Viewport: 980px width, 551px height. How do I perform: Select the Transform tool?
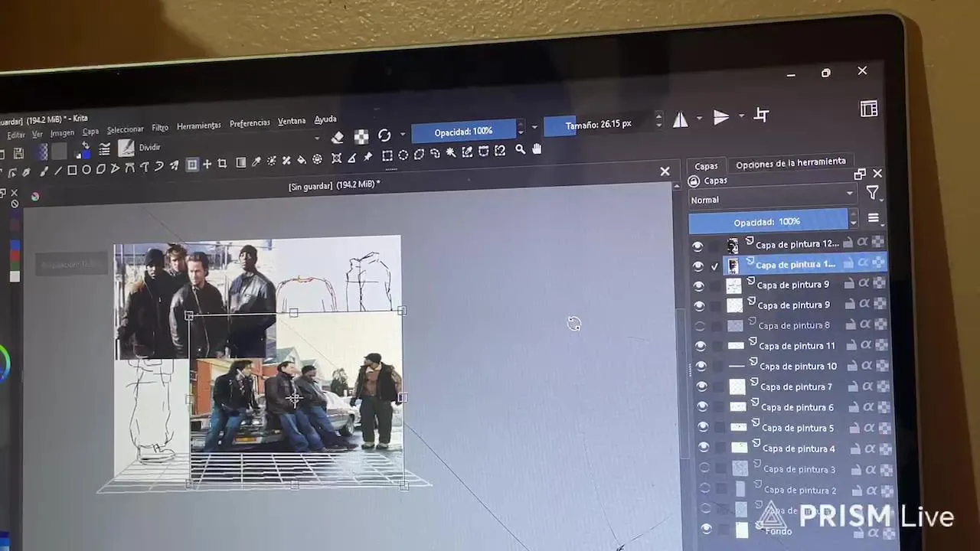click(192, 165)
